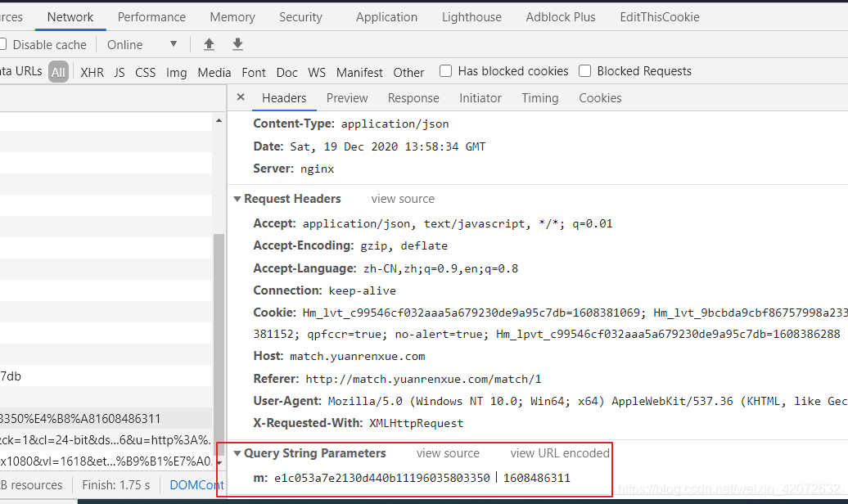
Task: Select the request row containing x1080&vl=1618
Action: pyautogui.click(x=106, y=461)
